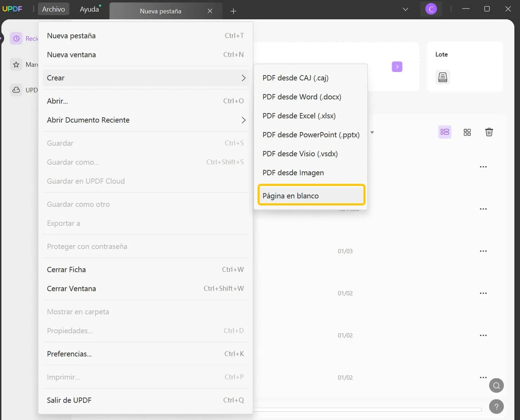Select Nueva ventana menu entry

click(145, 55)
